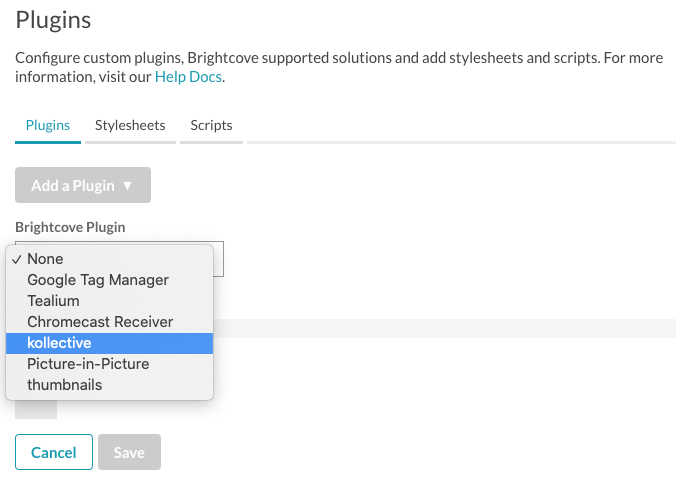694x478 pixels.
Task: Select Picture-in-Picture from the dropdown
Action: 88,364
